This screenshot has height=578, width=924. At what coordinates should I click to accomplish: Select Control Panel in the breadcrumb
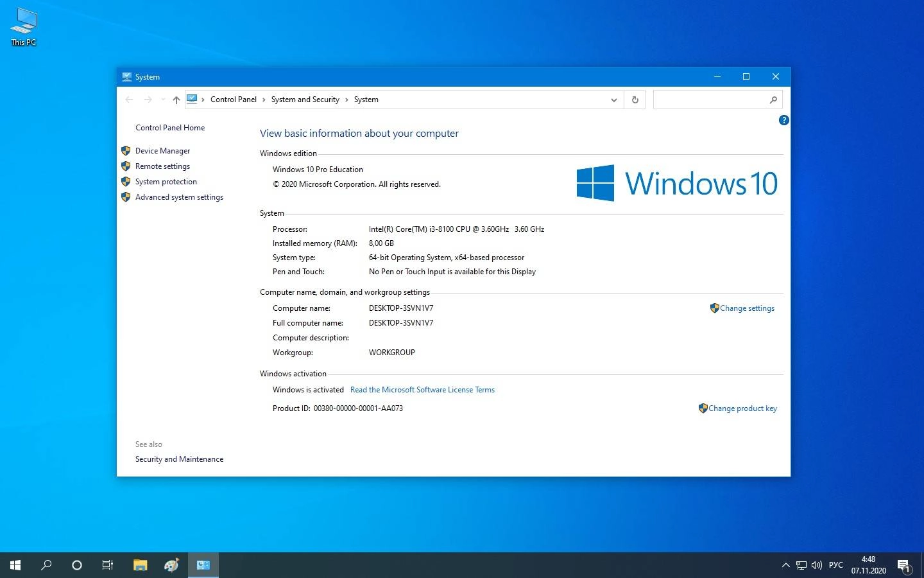click(x=234, y=100)
